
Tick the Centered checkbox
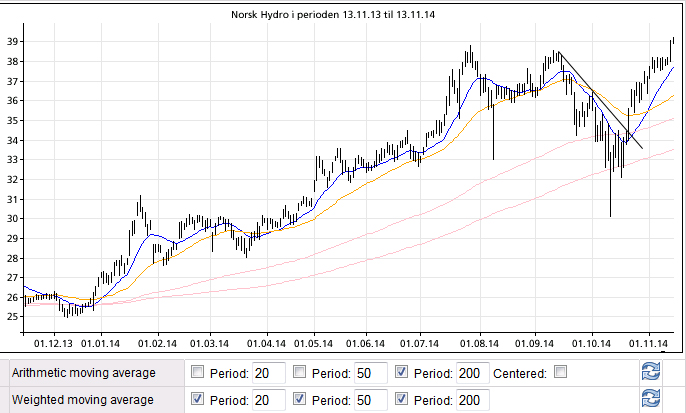coord(560,373)
